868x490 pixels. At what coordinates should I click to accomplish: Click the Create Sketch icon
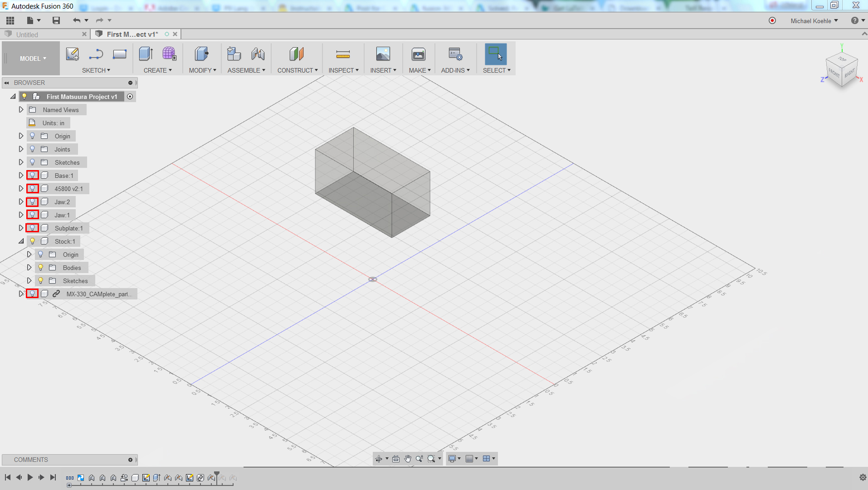click(x=73, y=54)
